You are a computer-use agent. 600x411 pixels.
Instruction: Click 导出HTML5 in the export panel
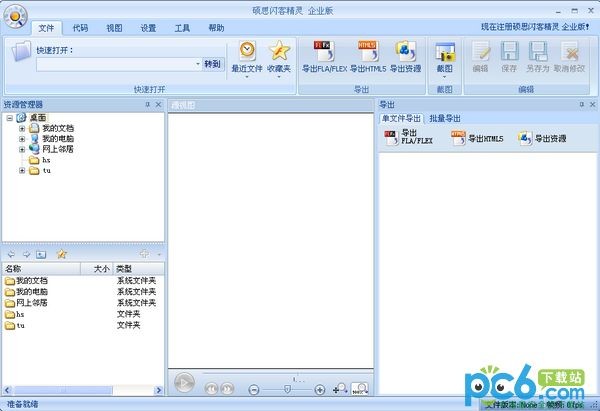477,138
